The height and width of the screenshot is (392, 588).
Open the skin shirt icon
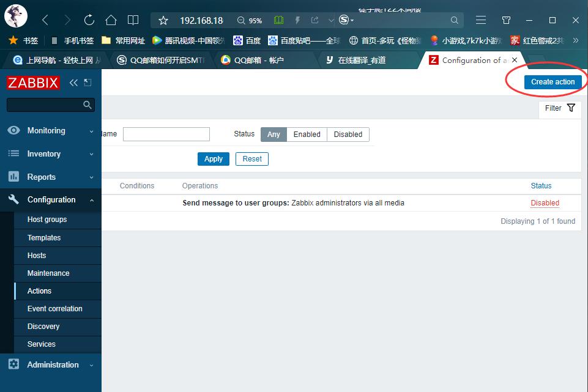pyautogui.click(x=506, y=20)
